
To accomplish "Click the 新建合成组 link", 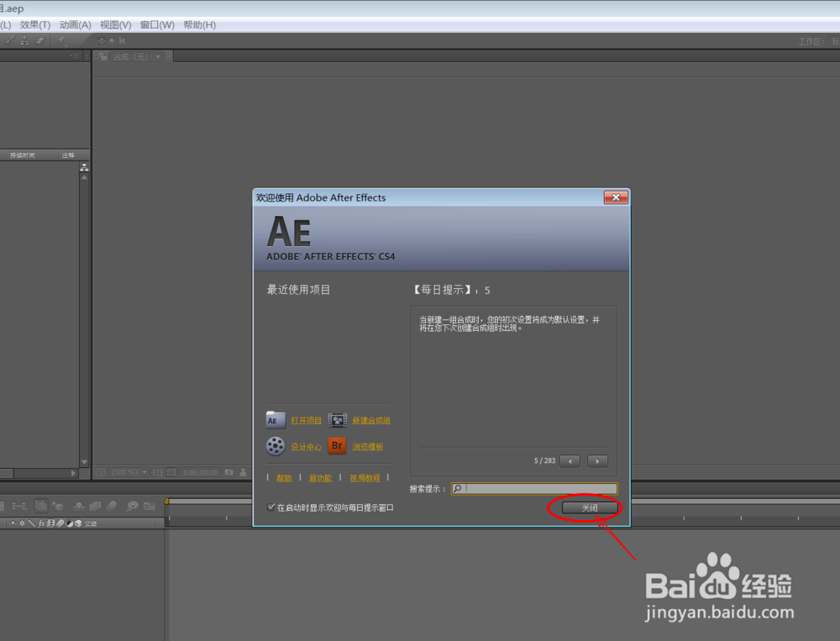I will [370, 421].
